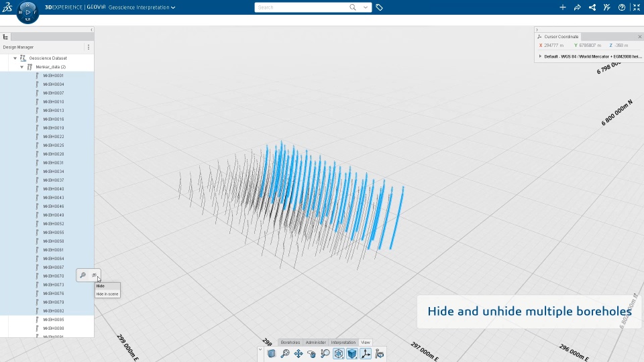This screenshot has width=644, height=362.
Task: Switch to the Boreholes tab
Action: [x=290, y=343]
